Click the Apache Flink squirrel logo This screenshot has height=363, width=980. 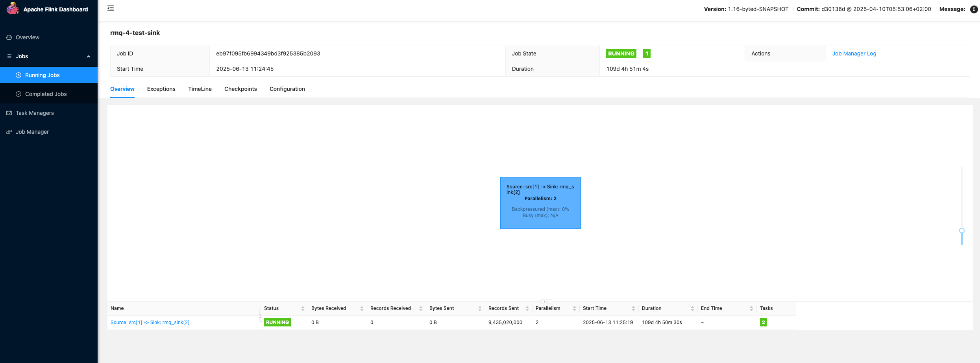coord(13,8)
